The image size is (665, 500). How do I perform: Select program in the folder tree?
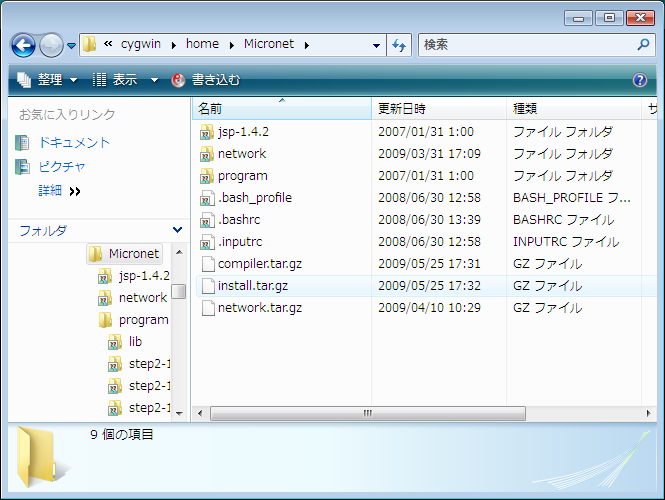click(144, 320)
